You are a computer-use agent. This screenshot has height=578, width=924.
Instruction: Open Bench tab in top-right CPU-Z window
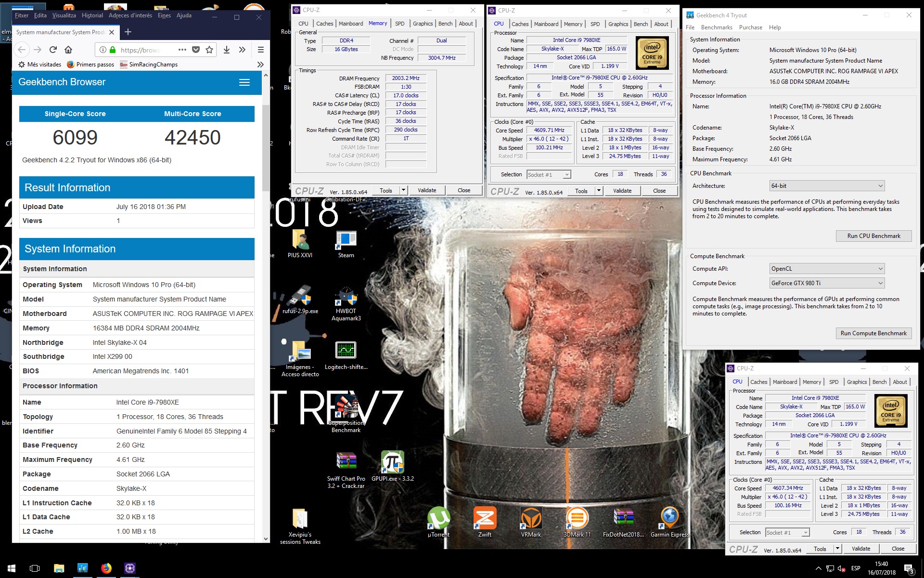pyautogui.click(x=641, y=24)
